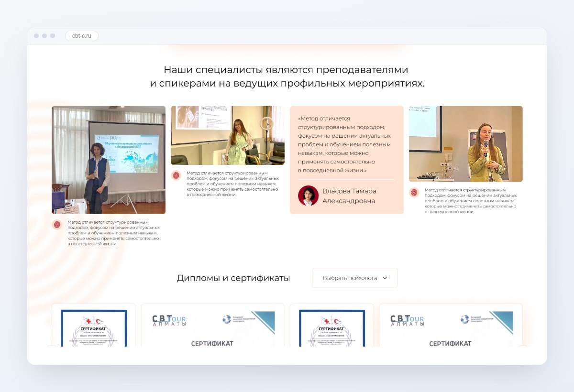This screenshot has height=392, width=574.
Task: Click the caption text under the microphone speaker photo
Action: click(471, 201)
